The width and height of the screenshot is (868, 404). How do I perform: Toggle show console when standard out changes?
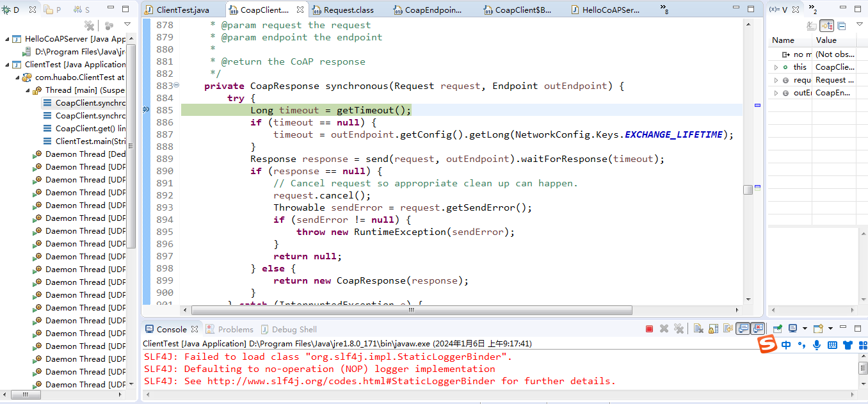(743, 329)
